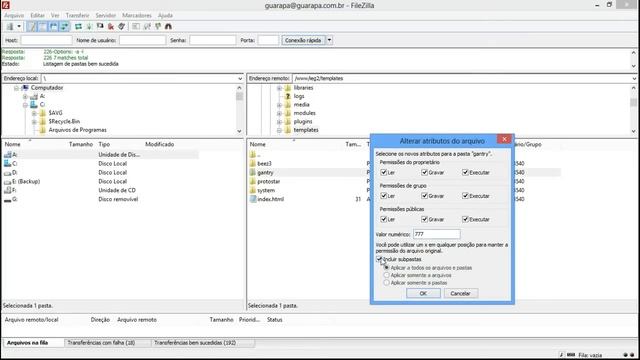
Task: Select the gantry folder icon
Action: (x=253, y=173)
